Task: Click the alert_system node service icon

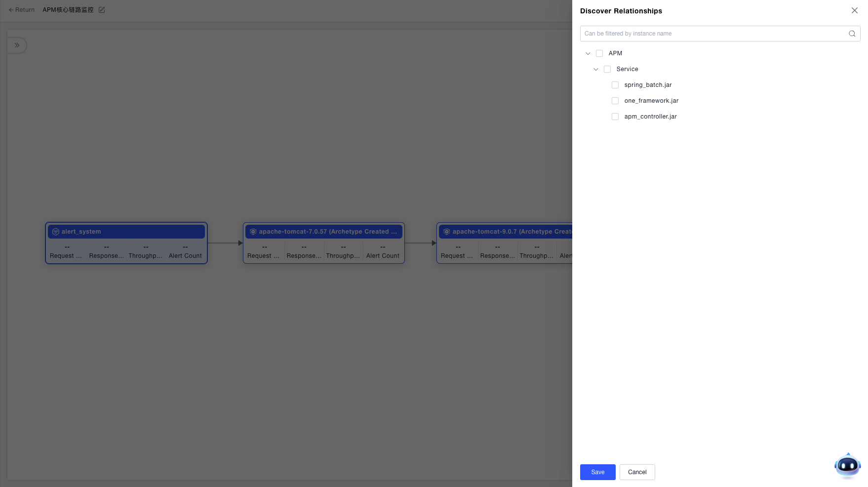Action: point(56,232)
